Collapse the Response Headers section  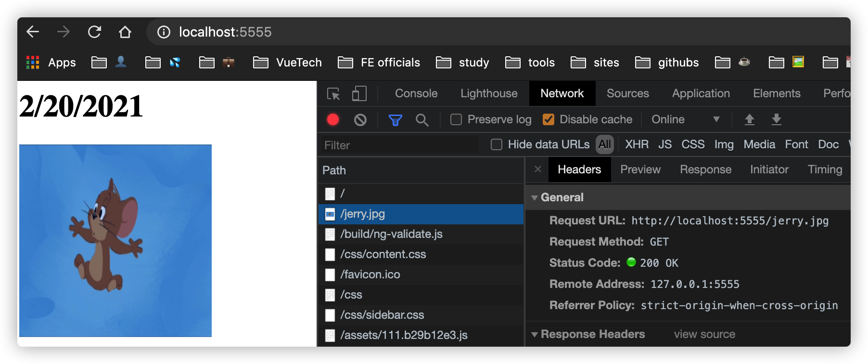point(534,335)
